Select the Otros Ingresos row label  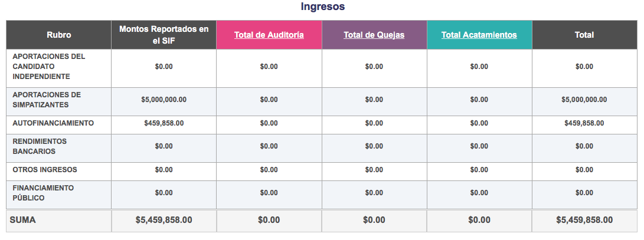[x=45, y=170]
